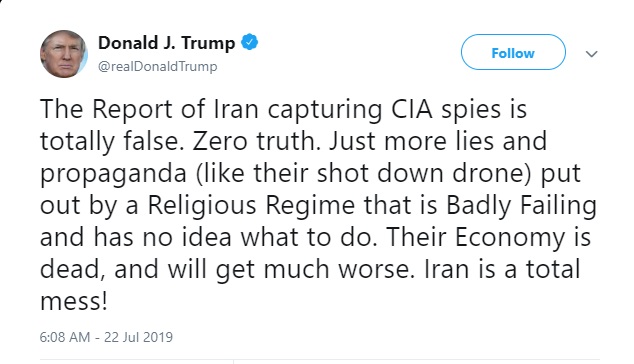Click the phrase 'Iran is a total'

(x=502, y=270)
